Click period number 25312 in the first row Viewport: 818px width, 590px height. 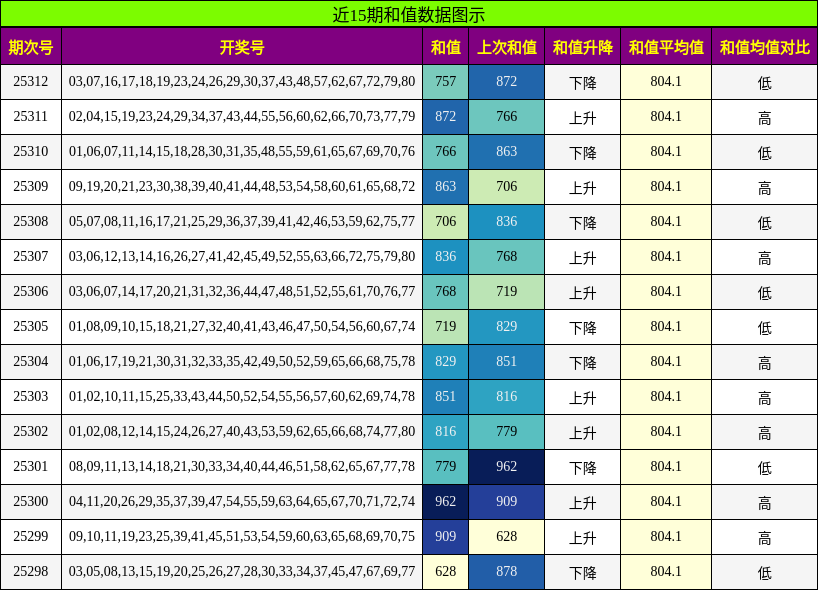[x=32, y=81]
